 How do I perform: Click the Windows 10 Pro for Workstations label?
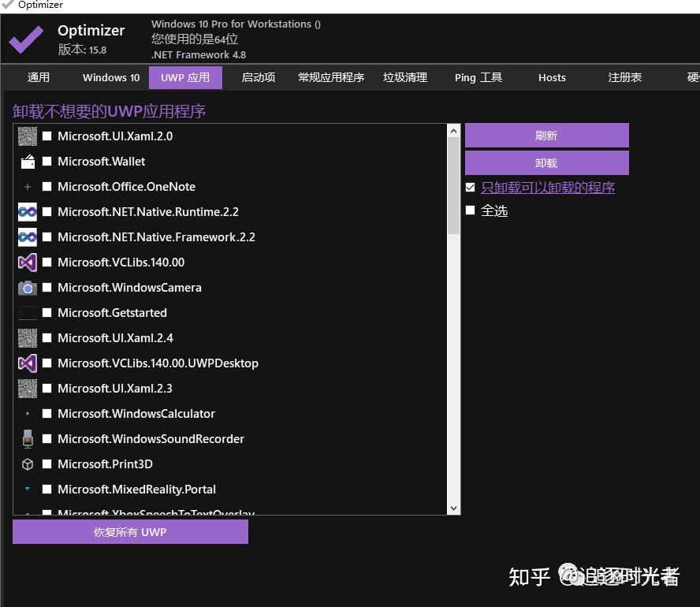point(236,24)
